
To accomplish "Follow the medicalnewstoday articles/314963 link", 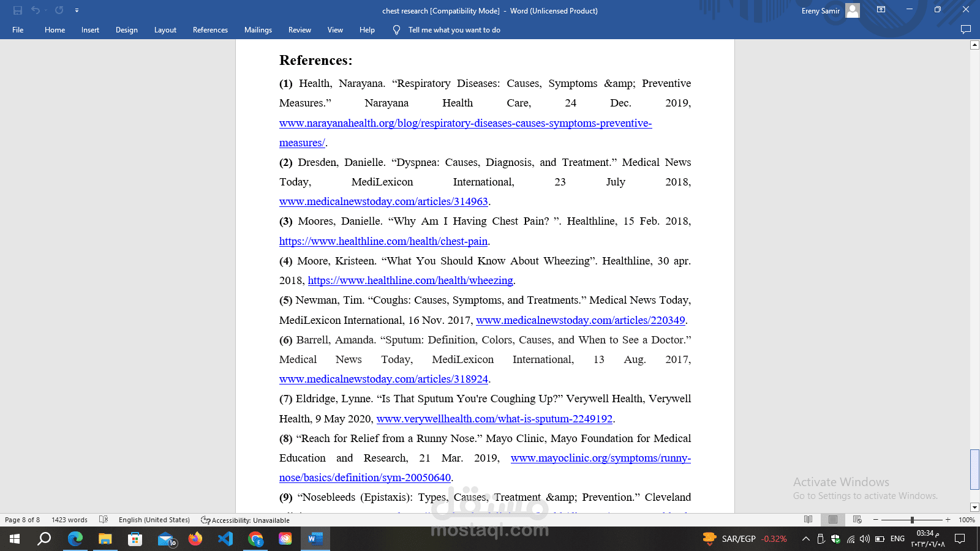I will 383,201.
